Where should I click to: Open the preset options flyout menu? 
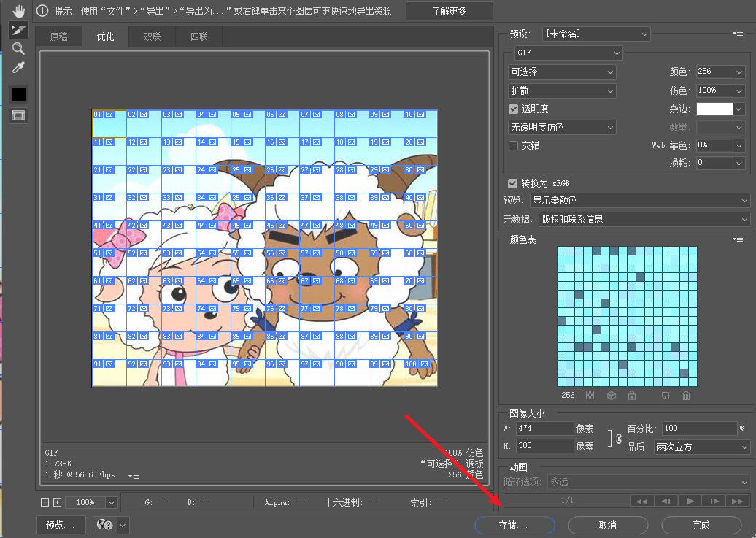click(x=737, y=34)
